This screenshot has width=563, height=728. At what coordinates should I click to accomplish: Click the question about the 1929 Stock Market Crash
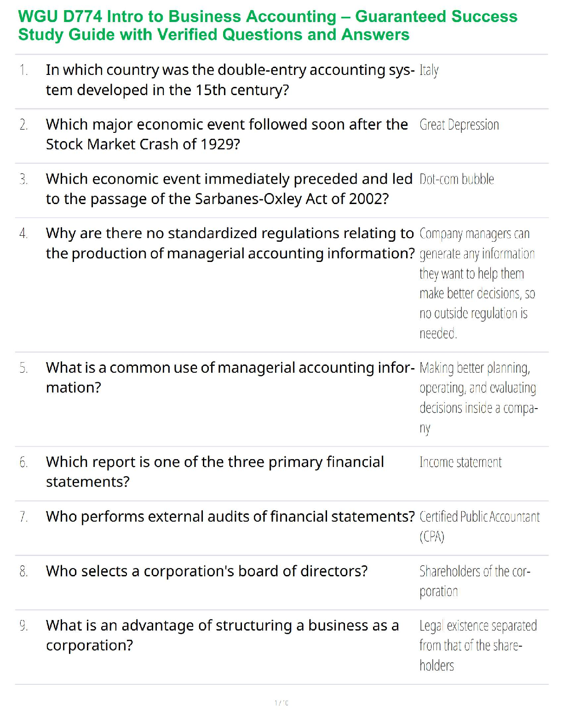226,134
